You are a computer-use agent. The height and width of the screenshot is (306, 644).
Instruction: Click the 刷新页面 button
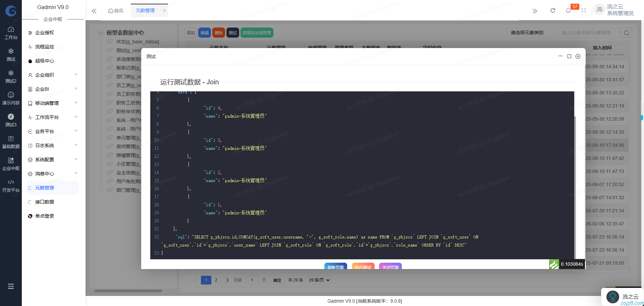tap(335, 267)
